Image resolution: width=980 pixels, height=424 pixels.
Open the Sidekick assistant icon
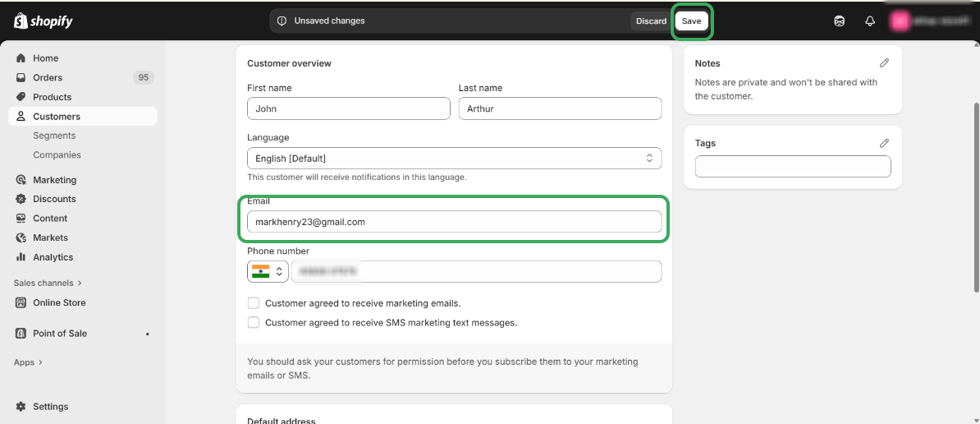839,21
